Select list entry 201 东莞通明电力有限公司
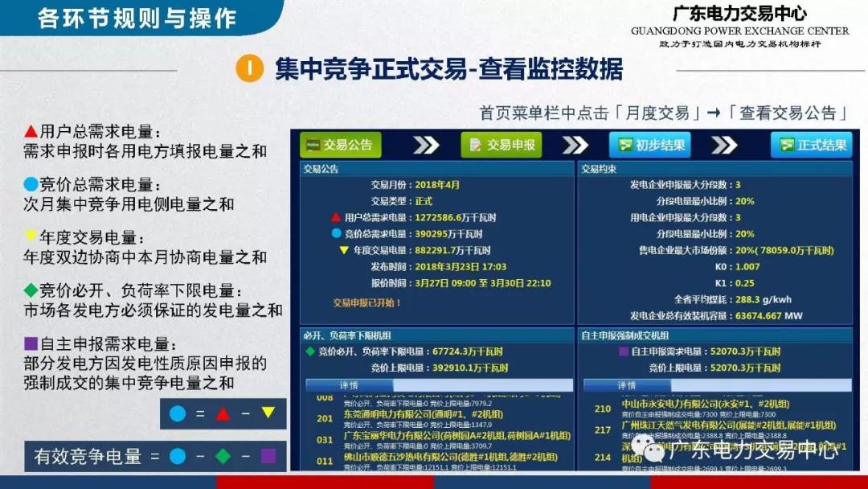The image size is (868, 489). 418,415
